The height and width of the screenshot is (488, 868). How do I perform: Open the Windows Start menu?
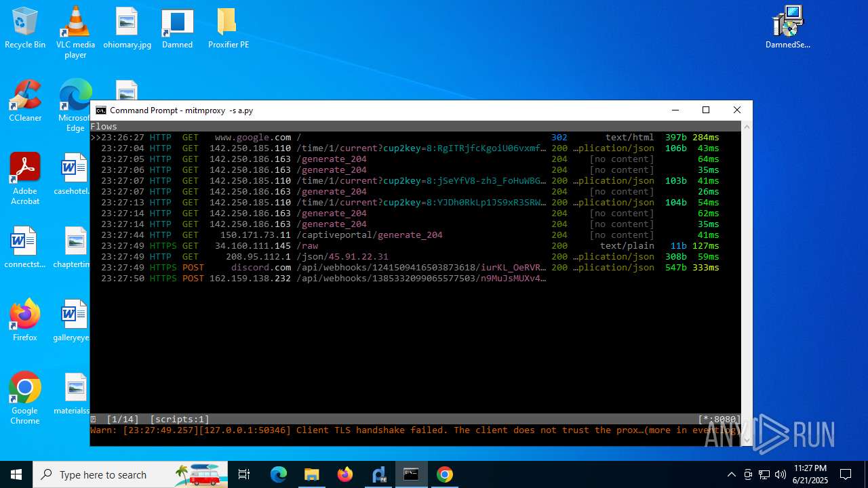tap(16, 474)
